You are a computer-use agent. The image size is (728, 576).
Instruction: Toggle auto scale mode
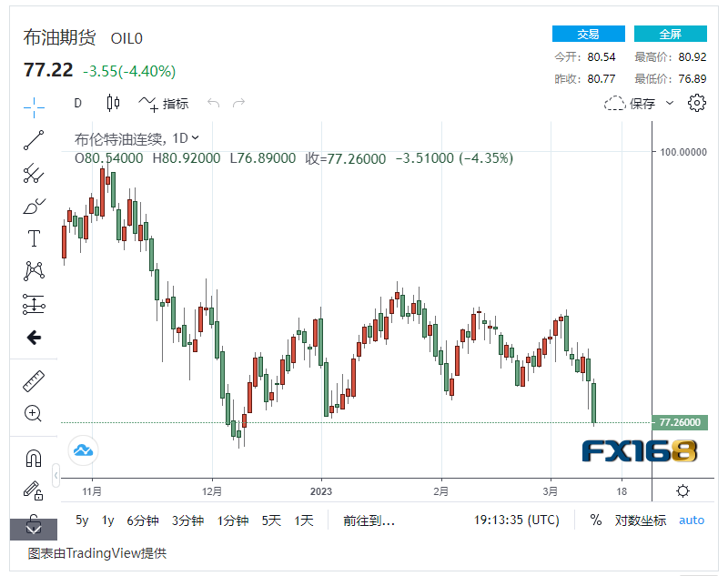click(692, 520)
